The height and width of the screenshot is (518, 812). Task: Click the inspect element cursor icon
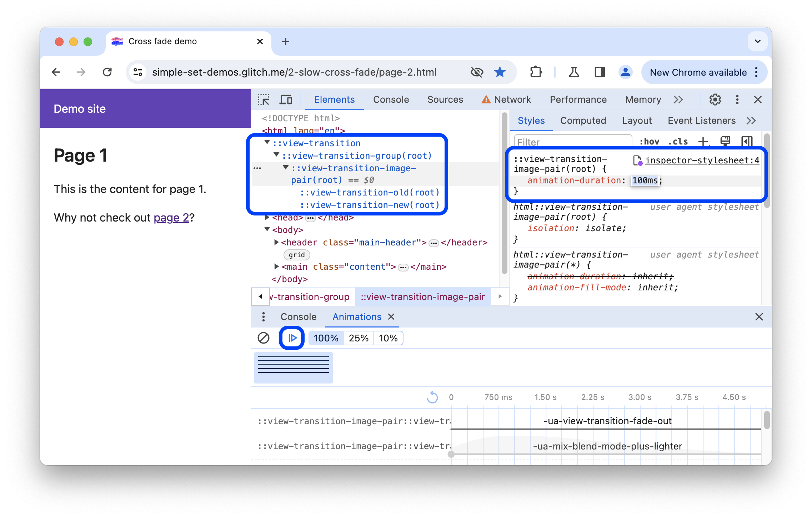point(264,99)
